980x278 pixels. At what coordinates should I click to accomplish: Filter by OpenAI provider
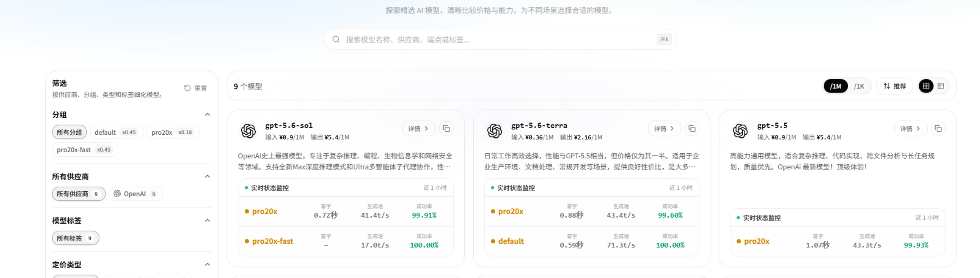click(135, 194)
